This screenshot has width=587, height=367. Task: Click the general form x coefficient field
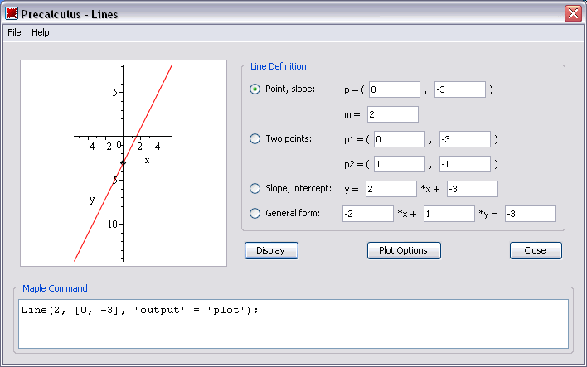[x=368, y=213]
